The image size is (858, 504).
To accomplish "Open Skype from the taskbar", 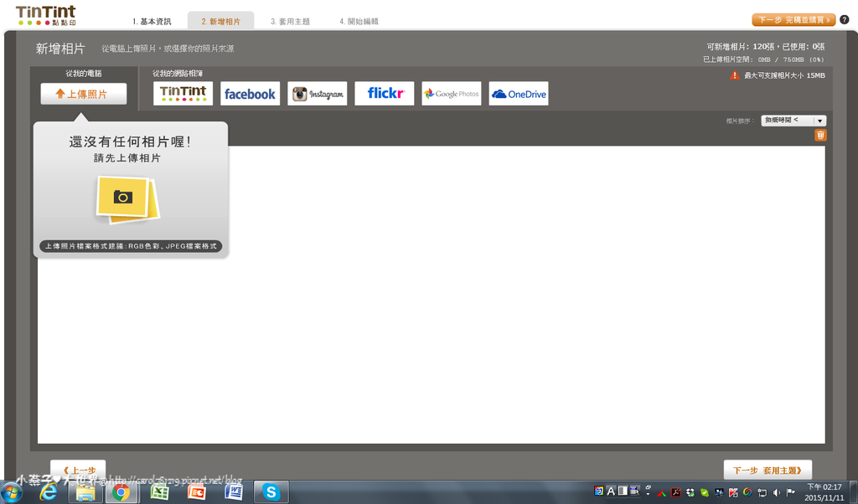I will click(x=271, y=492).
